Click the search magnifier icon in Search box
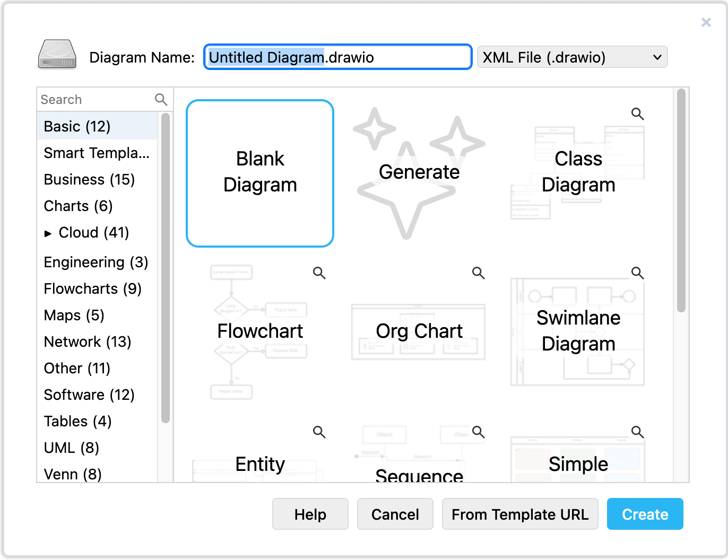The height and width of the screenshot is (560, 728). 161,99
